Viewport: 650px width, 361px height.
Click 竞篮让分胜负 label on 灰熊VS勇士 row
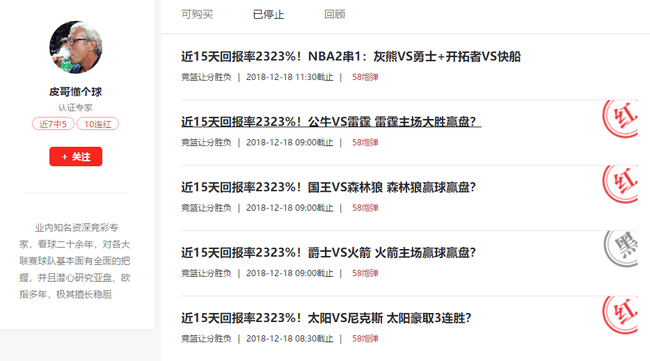tap(206, 77)
